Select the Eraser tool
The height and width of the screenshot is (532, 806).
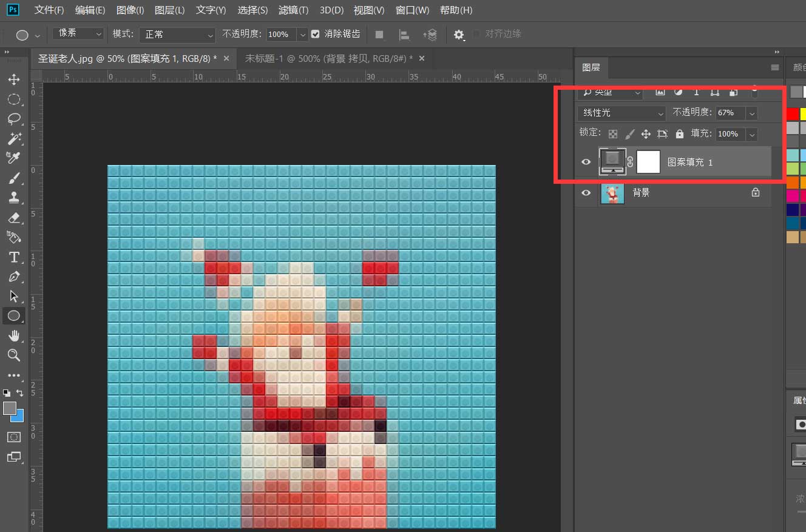tap(14, 217)
